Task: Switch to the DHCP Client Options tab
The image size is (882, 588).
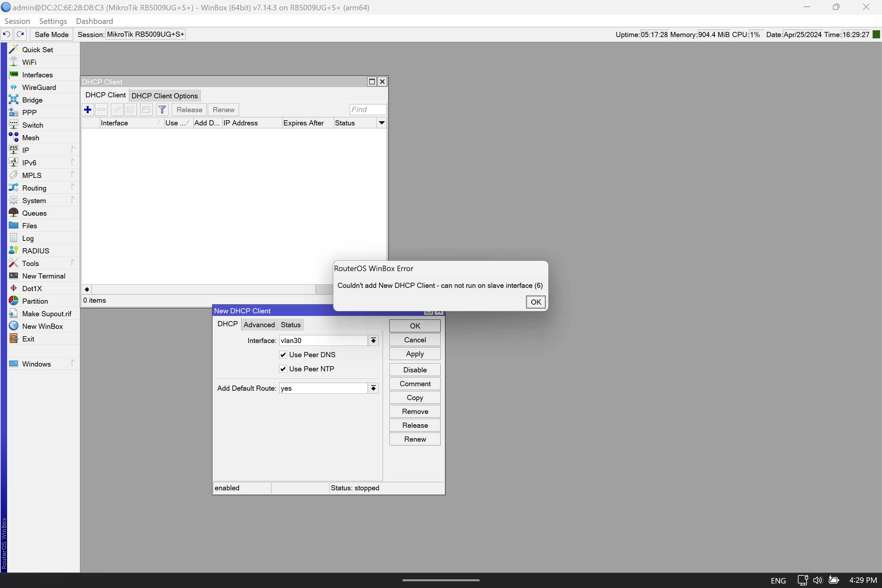Action: pyautogui.click(x=164, y=95)
